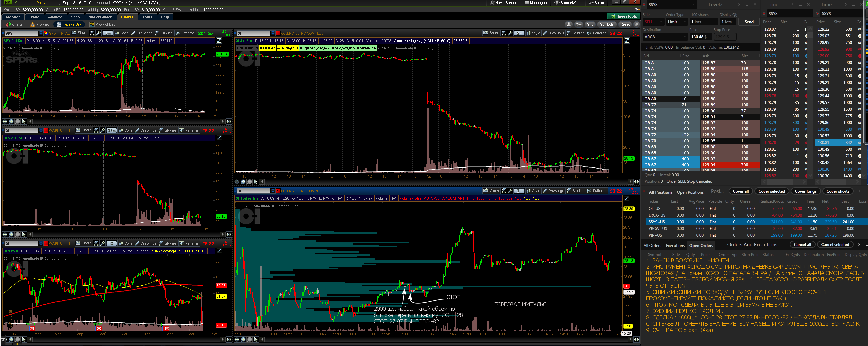Viewport: 868px width, 346px height.
Task: Click the alert bell icon near Grid
Action: 569,24
